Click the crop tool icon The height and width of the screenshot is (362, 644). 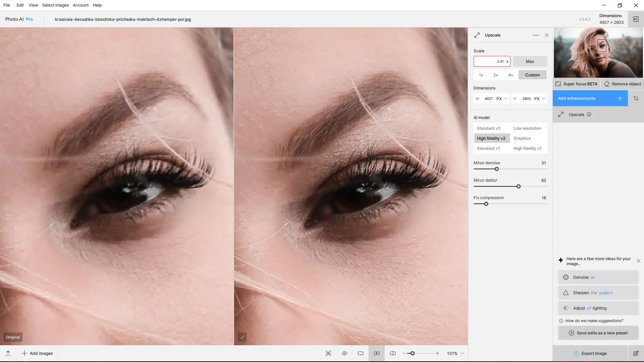click(636, 98)
